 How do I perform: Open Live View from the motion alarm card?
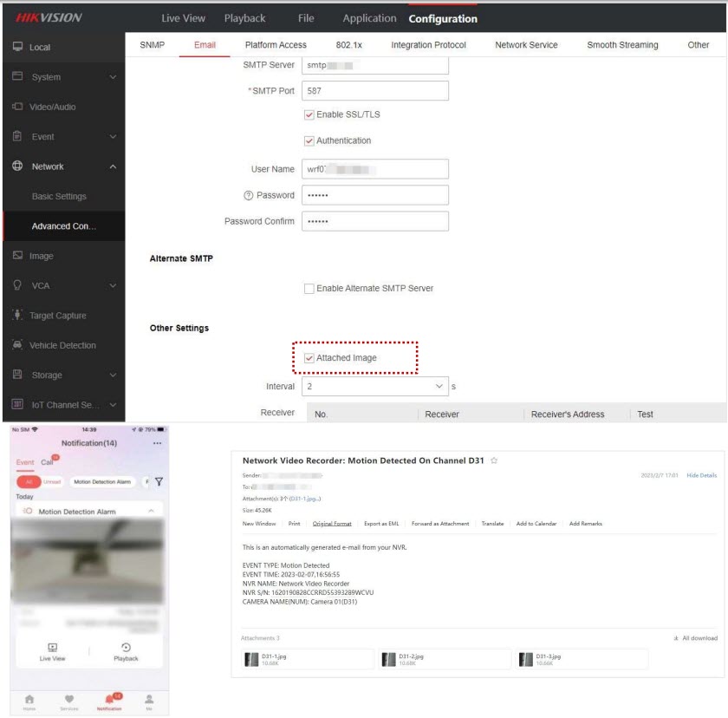click(52, 652)
